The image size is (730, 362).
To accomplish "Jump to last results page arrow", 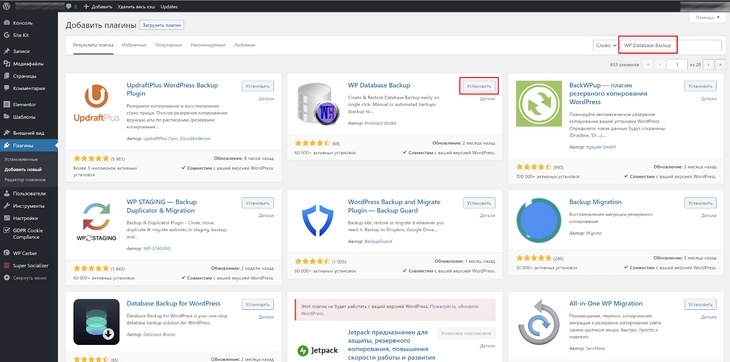I will click(x=721, y=65).
